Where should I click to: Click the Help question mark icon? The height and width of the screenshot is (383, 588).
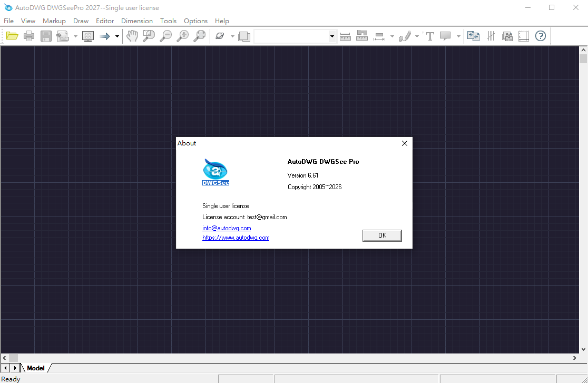coord(541,36)
